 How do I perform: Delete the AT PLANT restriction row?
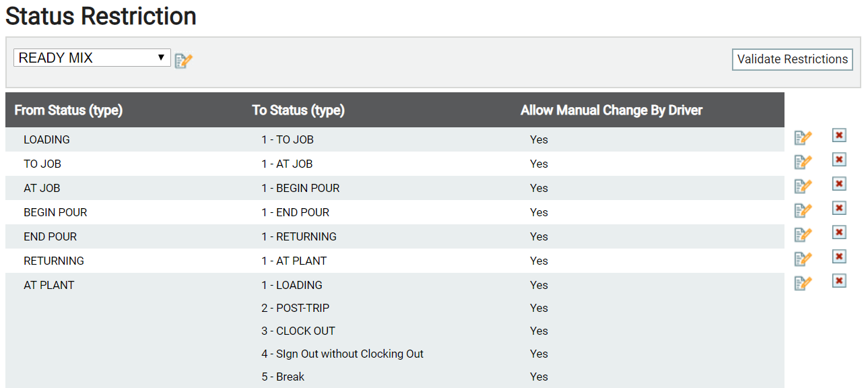[x=839, y=281]
